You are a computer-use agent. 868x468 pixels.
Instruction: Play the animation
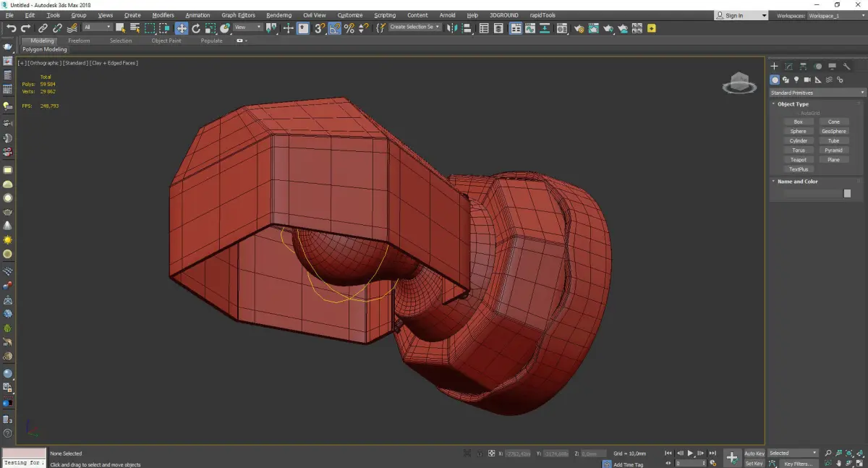690,454
